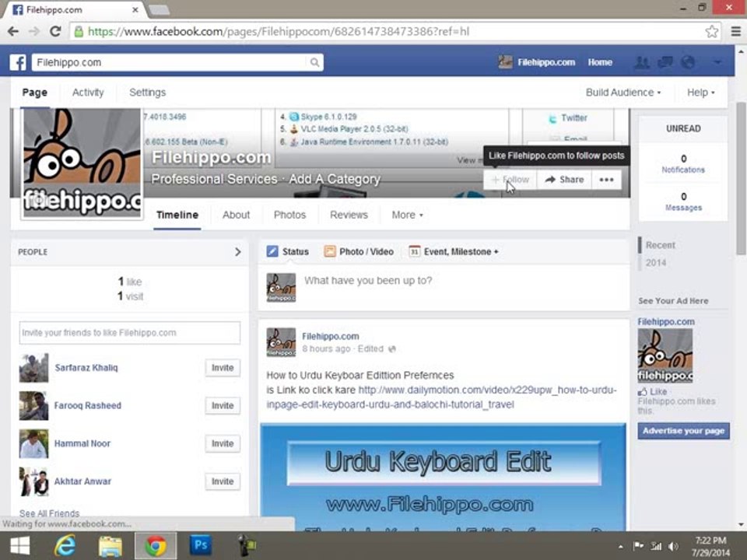Open the empty new tab button
Viewport: 747px width, 560px height.
tap(159, 10)
